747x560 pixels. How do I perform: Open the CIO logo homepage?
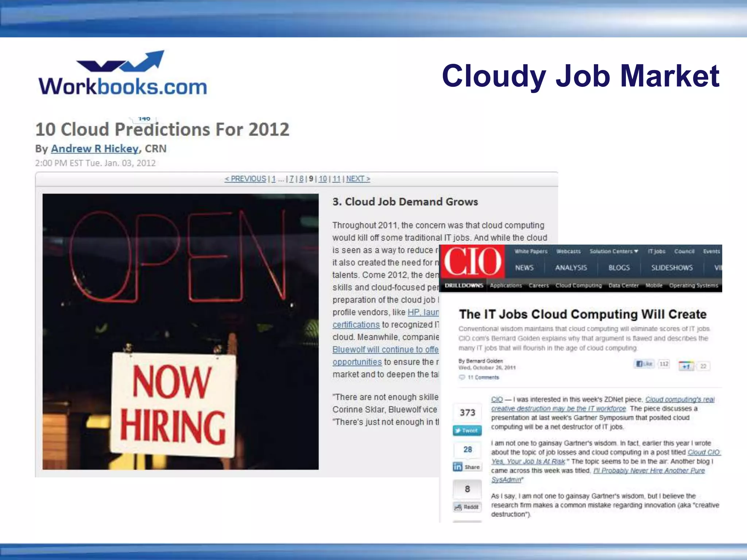click(472, 261)
